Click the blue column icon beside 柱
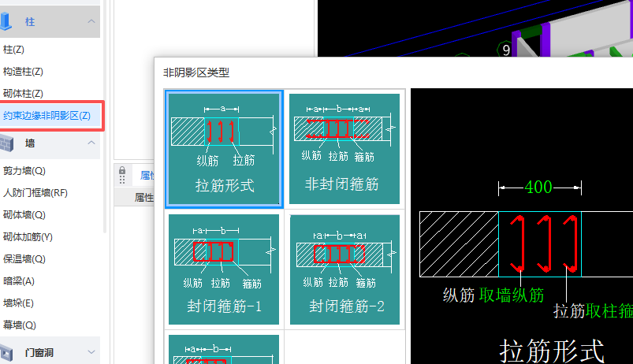Screen dimensions: 633x364 [x=6, y=21]
